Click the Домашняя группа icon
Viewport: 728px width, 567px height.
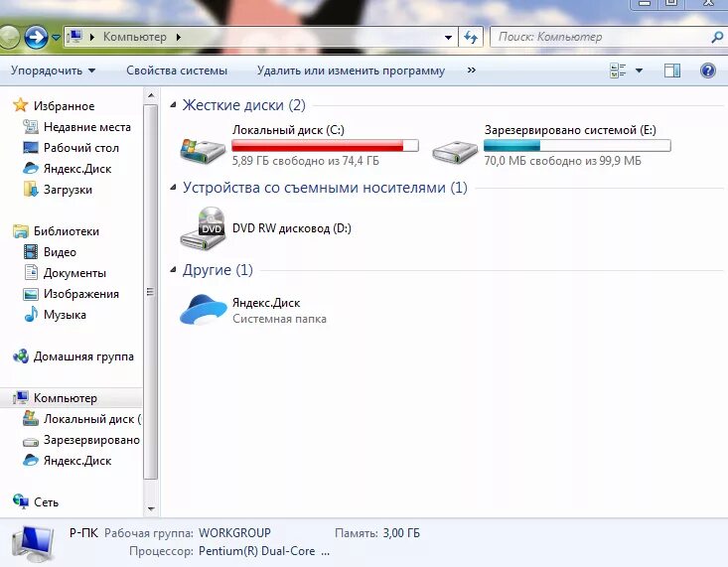(x=21, y=356)
